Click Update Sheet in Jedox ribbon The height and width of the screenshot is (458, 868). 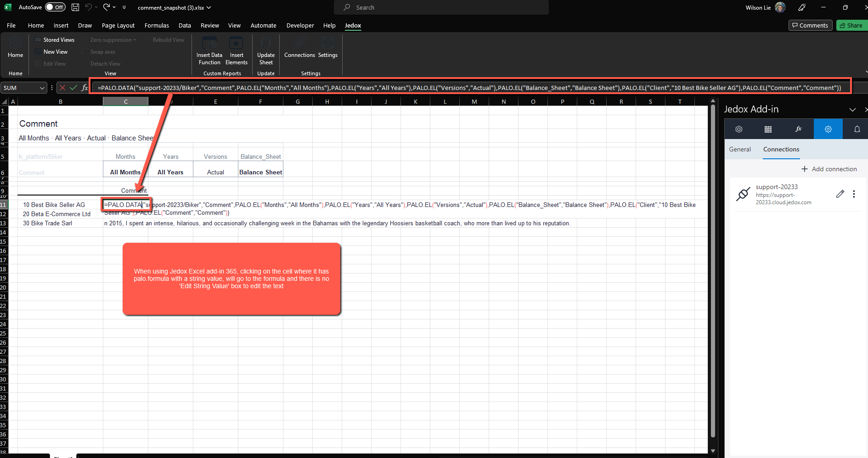tap(265, 50)
